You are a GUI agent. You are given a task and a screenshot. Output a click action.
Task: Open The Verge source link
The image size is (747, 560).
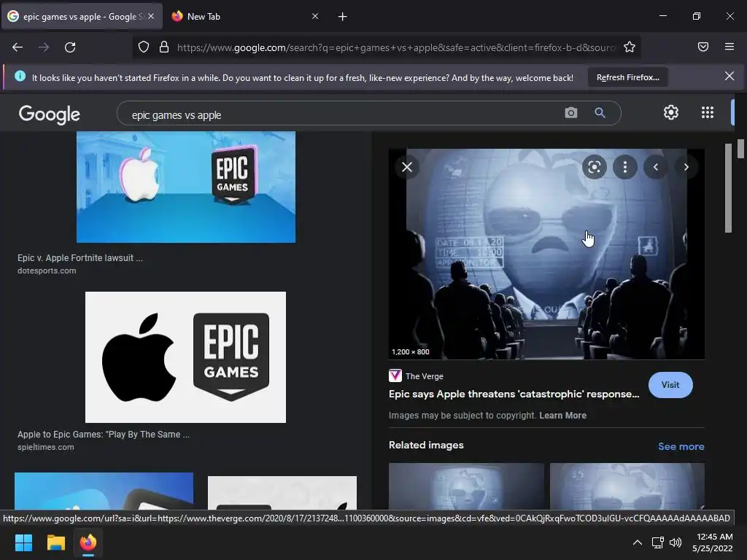point(417,376)
